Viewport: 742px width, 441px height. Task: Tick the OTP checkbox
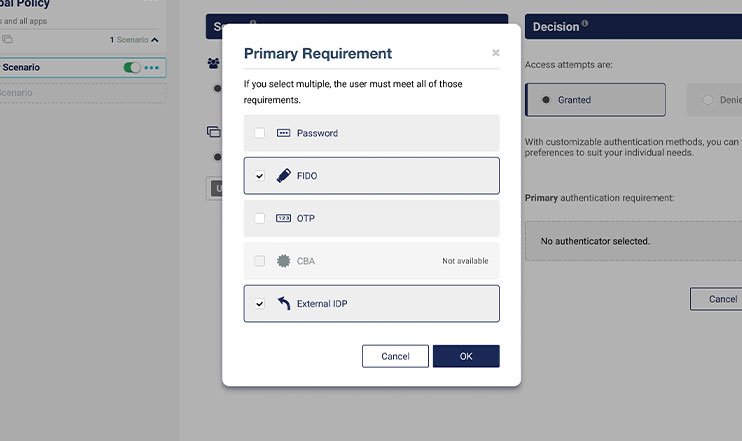(x=260, y=218)
